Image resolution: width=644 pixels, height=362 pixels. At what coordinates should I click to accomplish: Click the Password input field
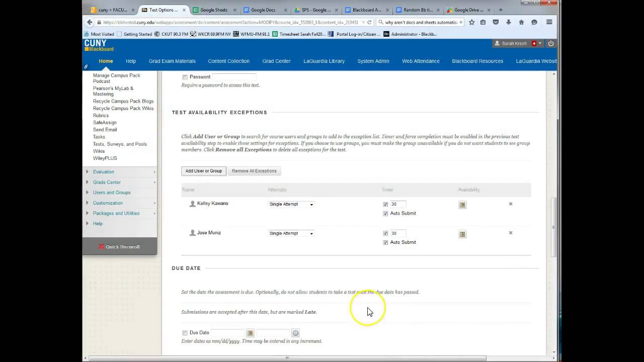pos(234,77)
